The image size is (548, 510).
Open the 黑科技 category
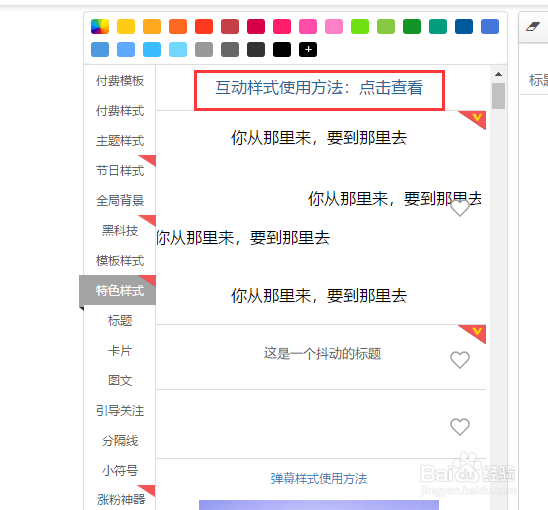click(120, 231)
